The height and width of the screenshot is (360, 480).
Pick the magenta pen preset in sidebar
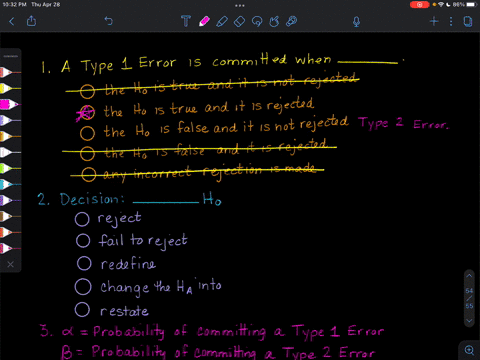[x=10, y=104]
